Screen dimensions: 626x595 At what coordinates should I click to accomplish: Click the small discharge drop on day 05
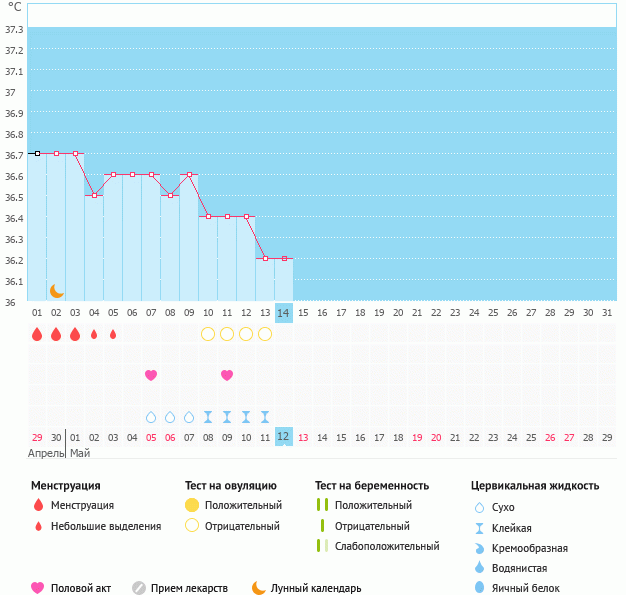tap(113, 334)
